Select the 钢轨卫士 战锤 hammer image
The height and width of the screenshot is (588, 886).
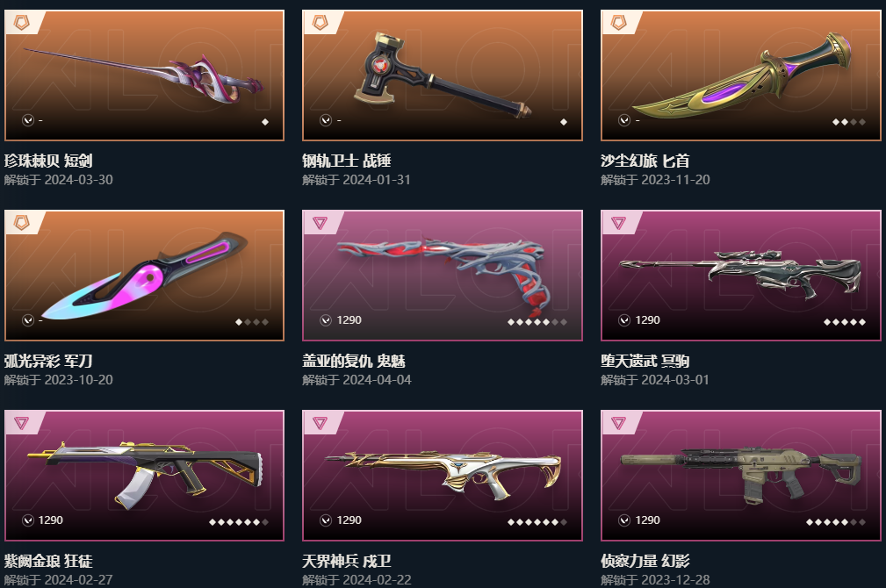(x=443, y=75)
